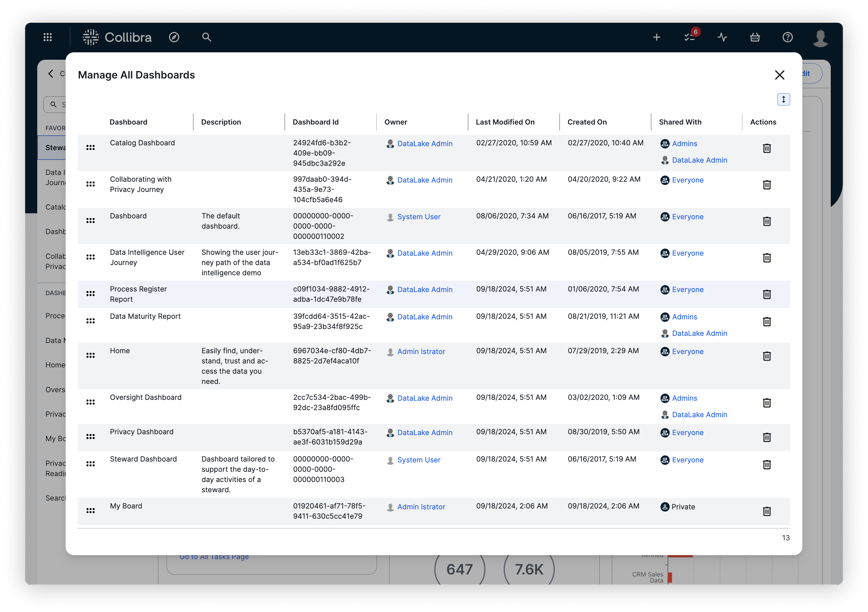Toggle row height expand button
Screen dimensions: 868x612
783,100
